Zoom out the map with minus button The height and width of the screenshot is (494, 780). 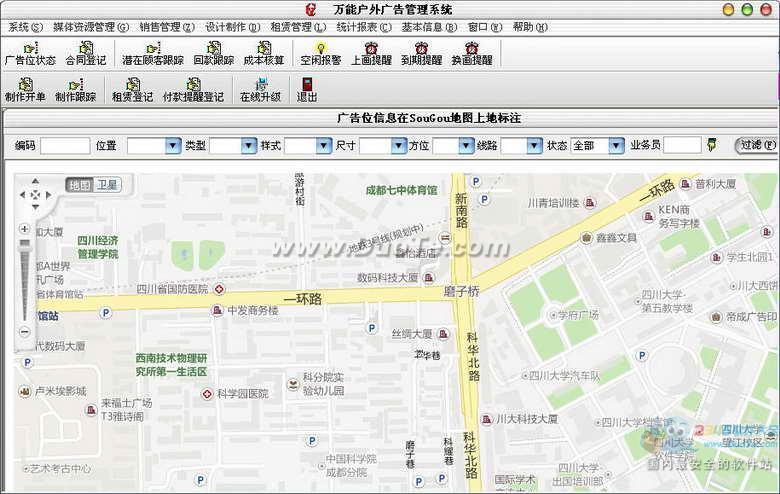24,332
